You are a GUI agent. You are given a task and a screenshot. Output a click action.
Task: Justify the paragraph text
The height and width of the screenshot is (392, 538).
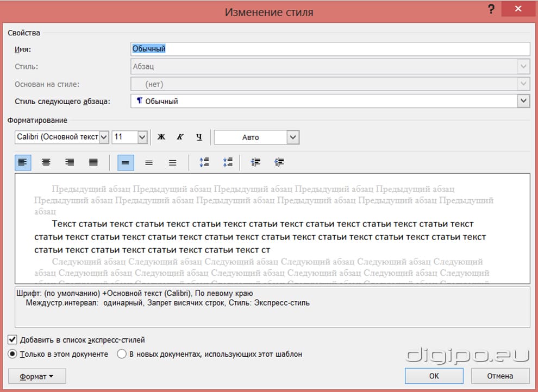pyautogui.click(x=93, y=162)
